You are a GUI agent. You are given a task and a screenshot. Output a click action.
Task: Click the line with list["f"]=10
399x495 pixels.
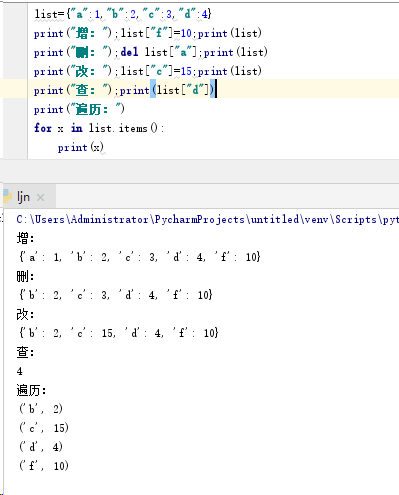(x=148, y=33)
